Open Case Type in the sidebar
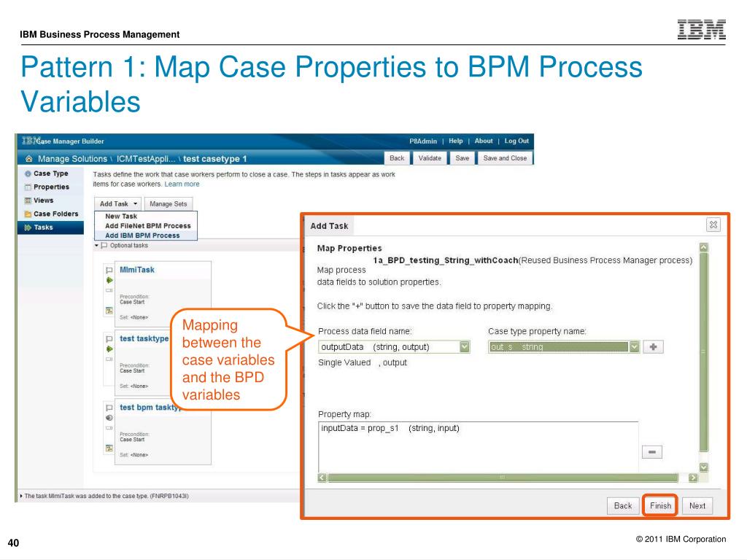 click(x=50, y=174)
